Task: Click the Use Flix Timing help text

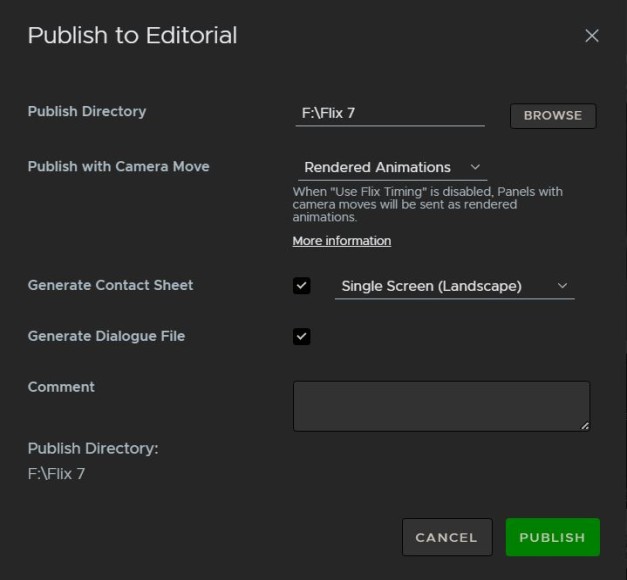Action: click(x=427, y=204)
